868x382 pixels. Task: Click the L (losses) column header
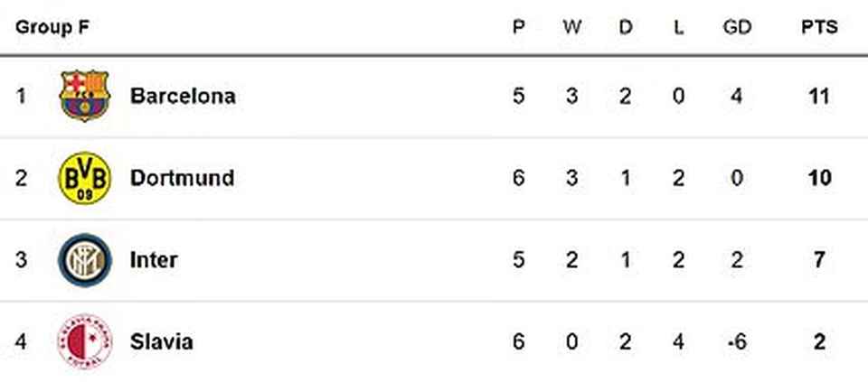[x=679, y=27]
